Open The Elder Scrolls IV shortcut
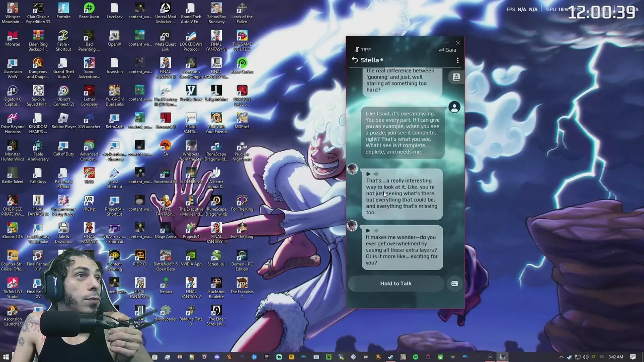 (x=216, y=316)
